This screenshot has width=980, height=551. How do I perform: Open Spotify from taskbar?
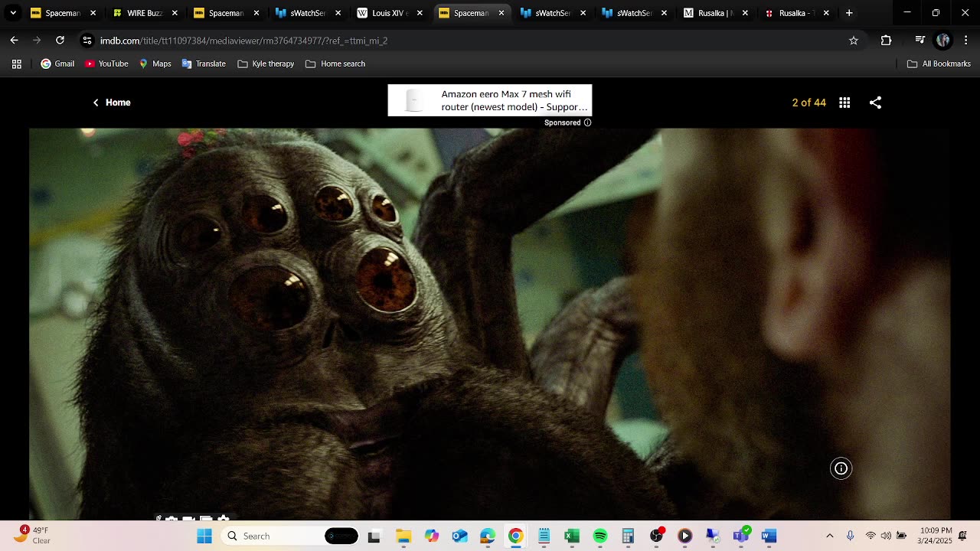click(x=600, y=536)
